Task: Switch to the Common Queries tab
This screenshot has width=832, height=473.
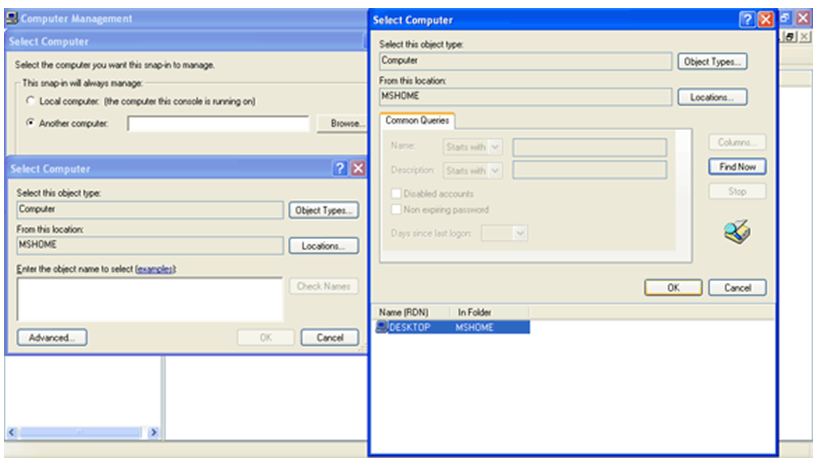Action: coord(417,120)
